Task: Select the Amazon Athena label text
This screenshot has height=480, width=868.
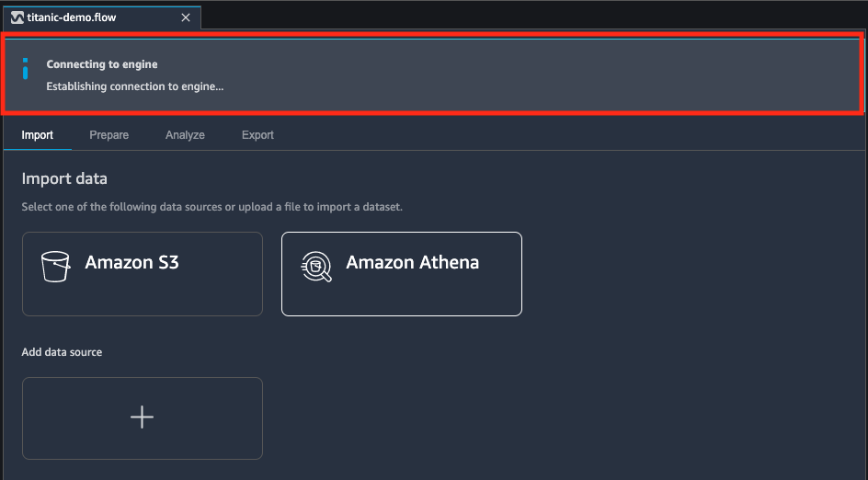Action: coord(412,263)
